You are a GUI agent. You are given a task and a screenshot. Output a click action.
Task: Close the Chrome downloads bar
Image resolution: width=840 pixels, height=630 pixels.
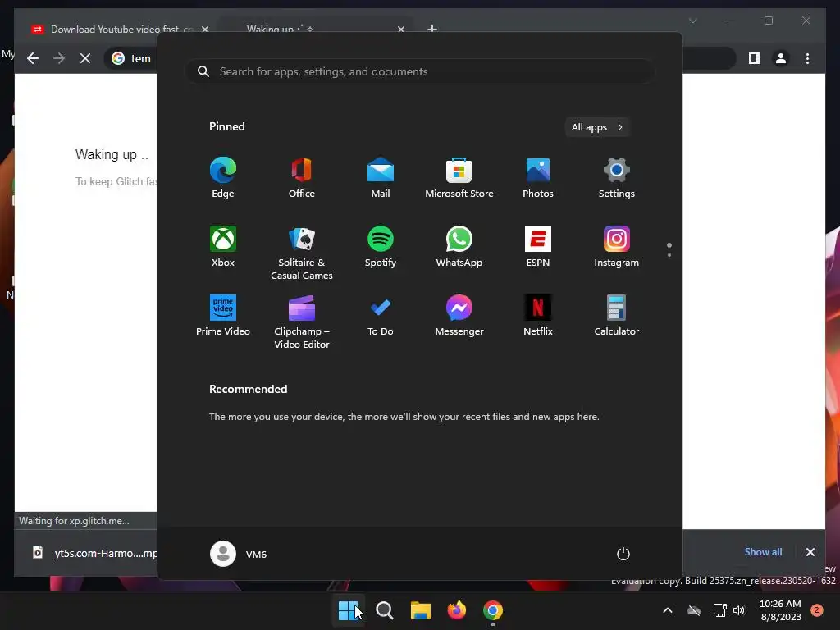[x=810, y=552]
